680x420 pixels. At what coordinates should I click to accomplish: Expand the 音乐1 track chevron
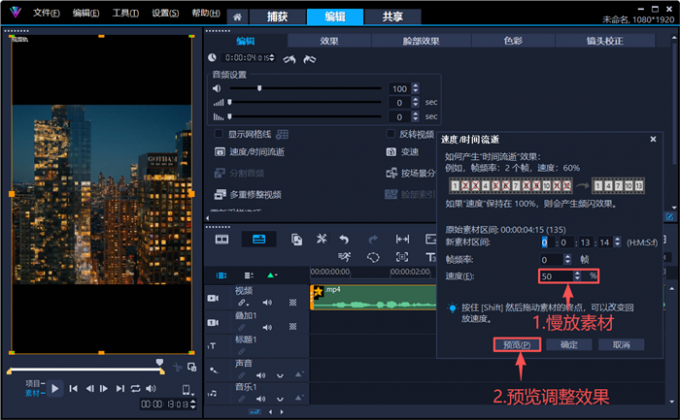click(x=280, y=399)
